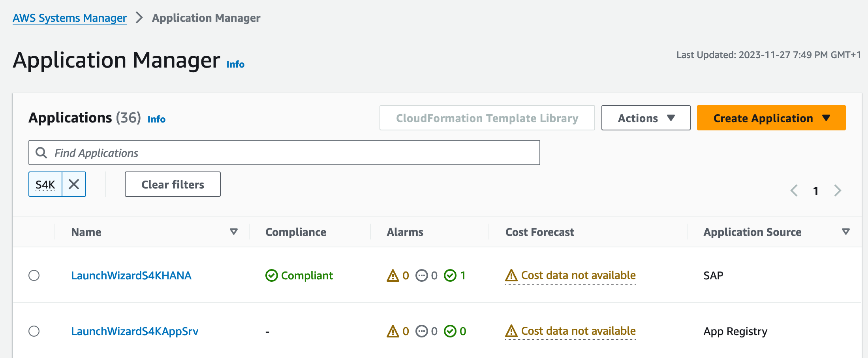Go to previous page using left chevron
The image size is (868, 358).
click(794, 190)
